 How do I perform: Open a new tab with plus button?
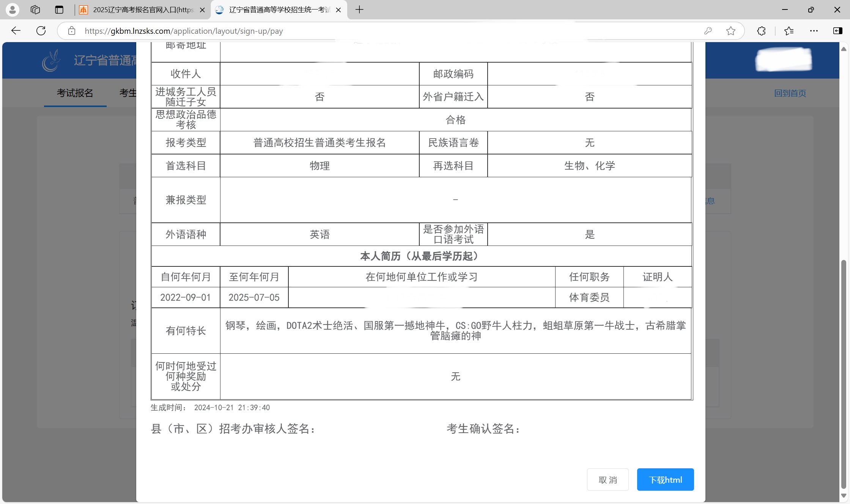[359, 10]
